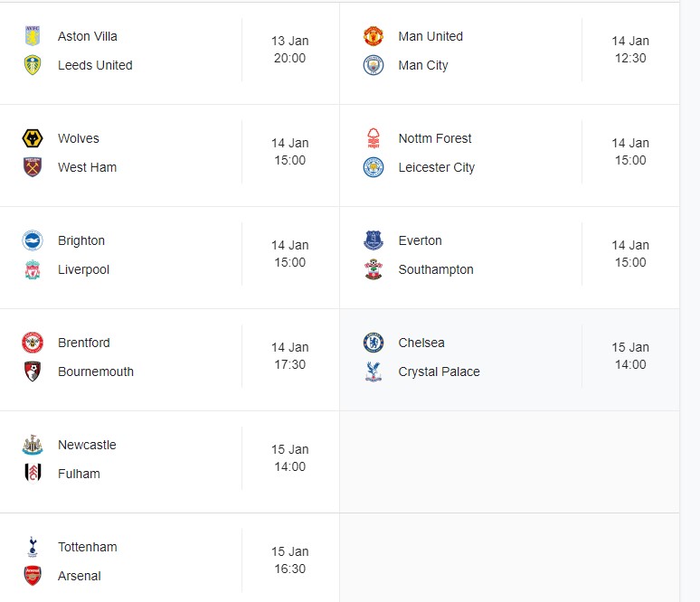Click the Aston Villa club crest

(33, 36)
